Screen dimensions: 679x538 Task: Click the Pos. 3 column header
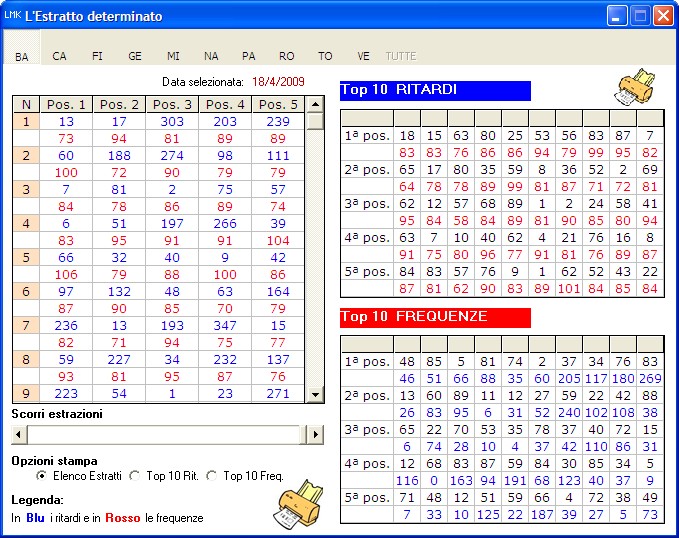click(172, 104)
